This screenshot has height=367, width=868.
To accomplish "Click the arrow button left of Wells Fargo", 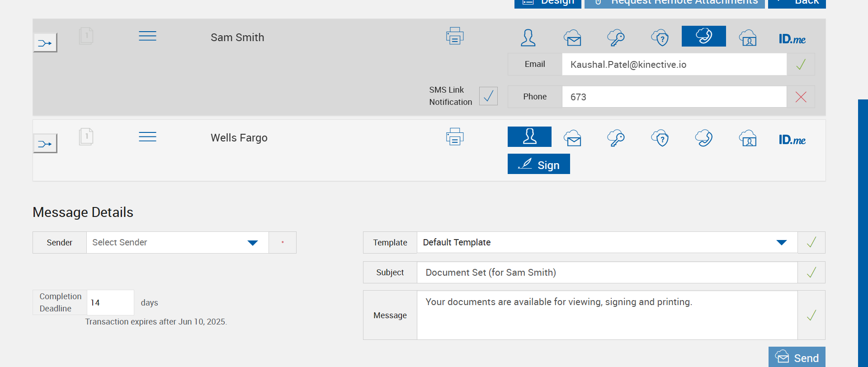I will 45,144.
